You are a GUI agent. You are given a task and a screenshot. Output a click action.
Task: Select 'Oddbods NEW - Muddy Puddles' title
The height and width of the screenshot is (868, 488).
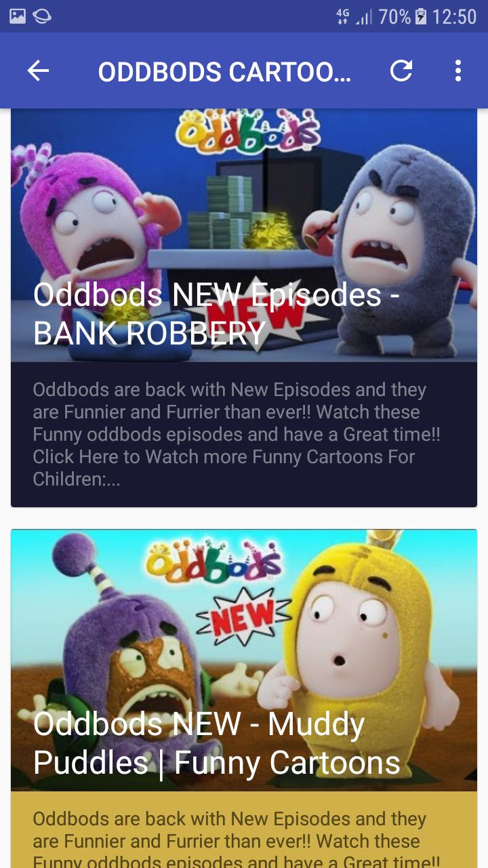point(216,743)
